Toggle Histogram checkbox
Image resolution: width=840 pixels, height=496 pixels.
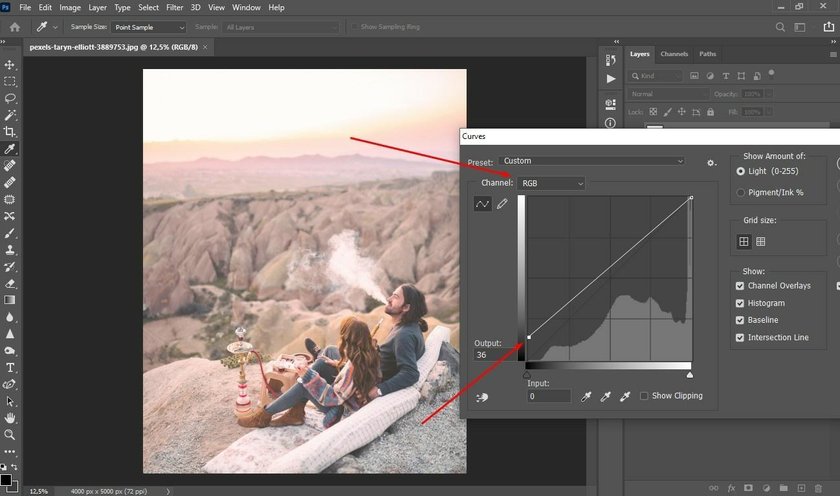(x=740, y=303)
